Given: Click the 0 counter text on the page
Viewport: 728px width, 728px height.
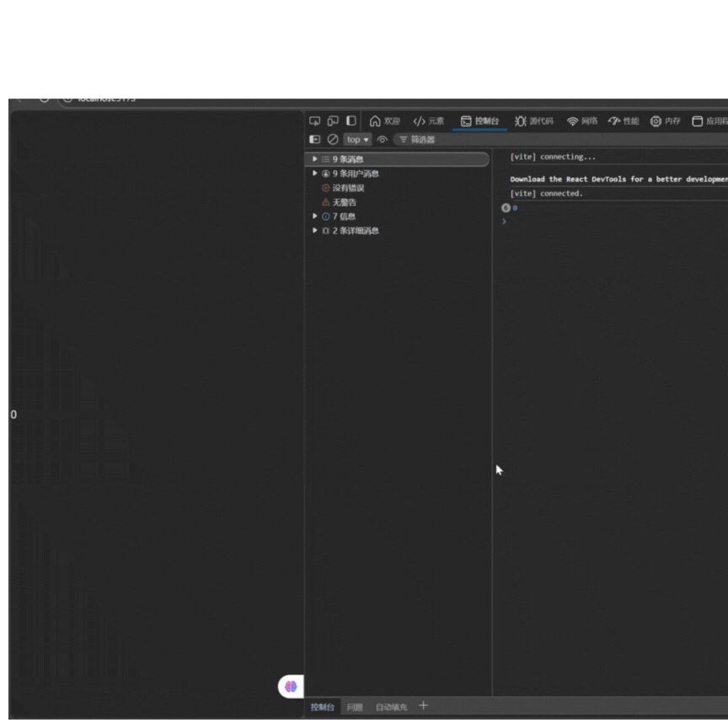Looking at the screenshot, I should [13, 415].
